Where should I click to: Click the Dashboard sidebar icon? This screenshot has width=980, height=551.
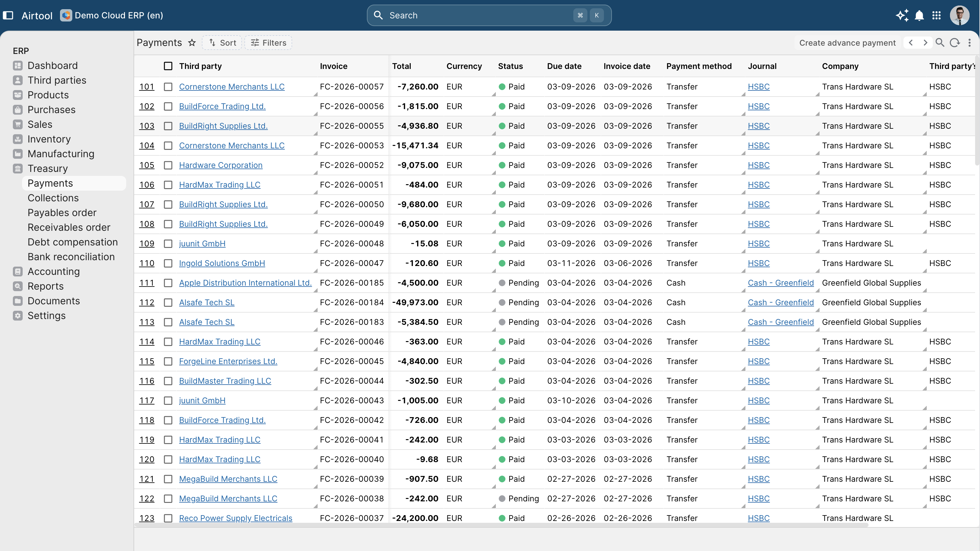click(x=17, y=66)
